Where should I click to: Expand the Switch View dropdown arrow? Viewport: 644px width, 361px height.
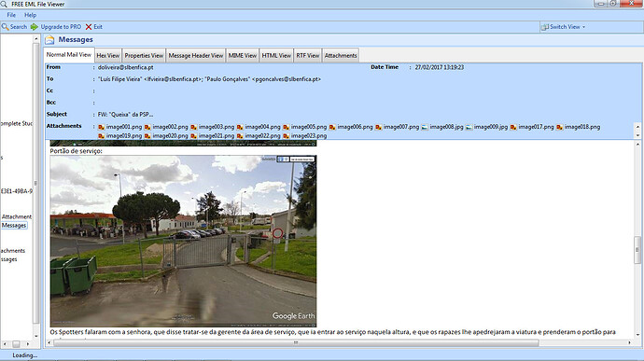coord(583,27)
